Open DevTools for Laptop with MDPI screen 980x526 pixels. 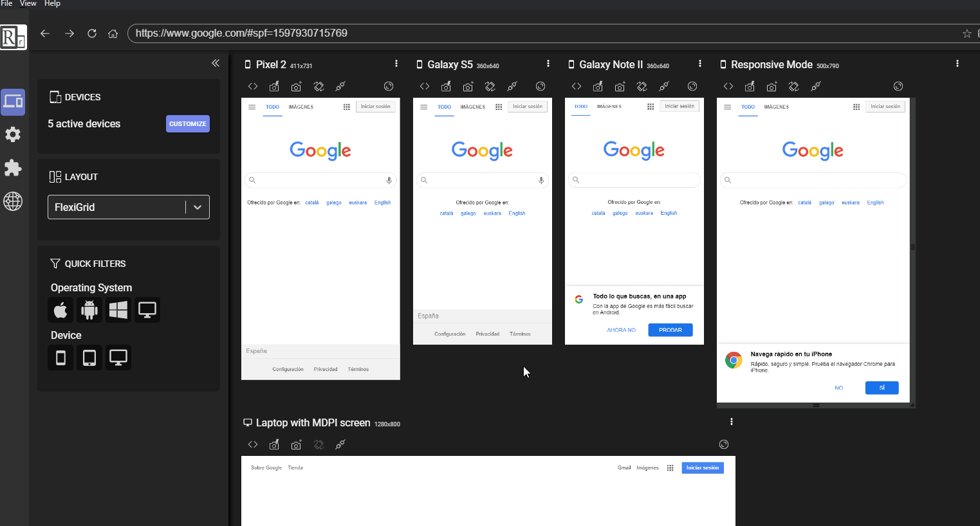tap(253, 444)
